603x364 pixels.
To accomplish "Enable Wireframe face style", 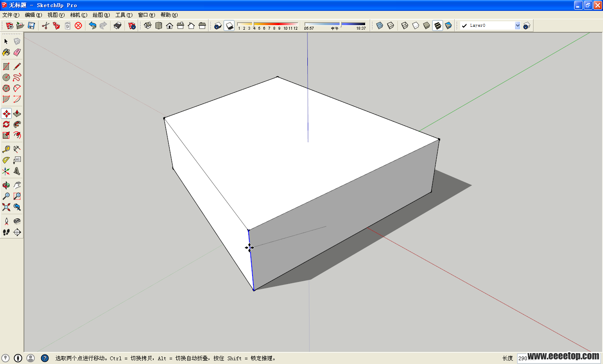I will [x=405, y=26].
